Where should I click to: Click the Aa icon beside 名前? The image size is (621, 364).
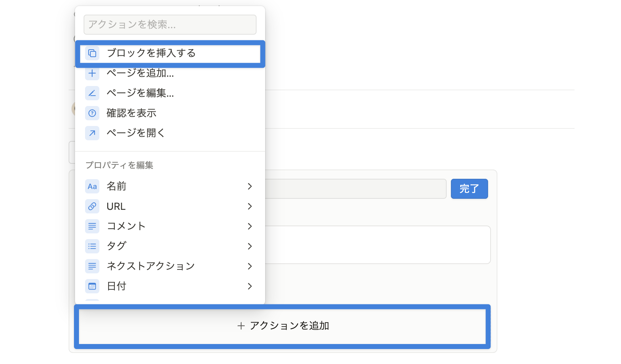pos(92,186)
